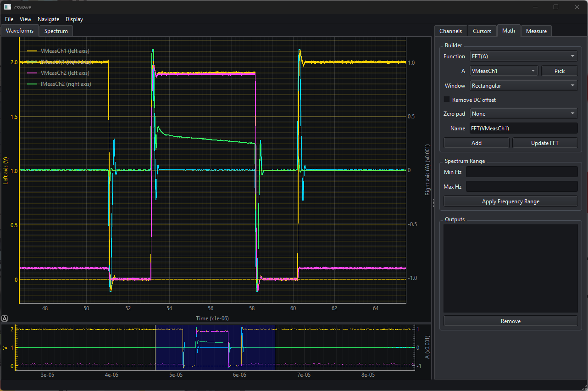The width and height of the screenshot is (588, 391).
Task: Click the small 'A' autoscale button below plot
Action: [x=5, y=318]
